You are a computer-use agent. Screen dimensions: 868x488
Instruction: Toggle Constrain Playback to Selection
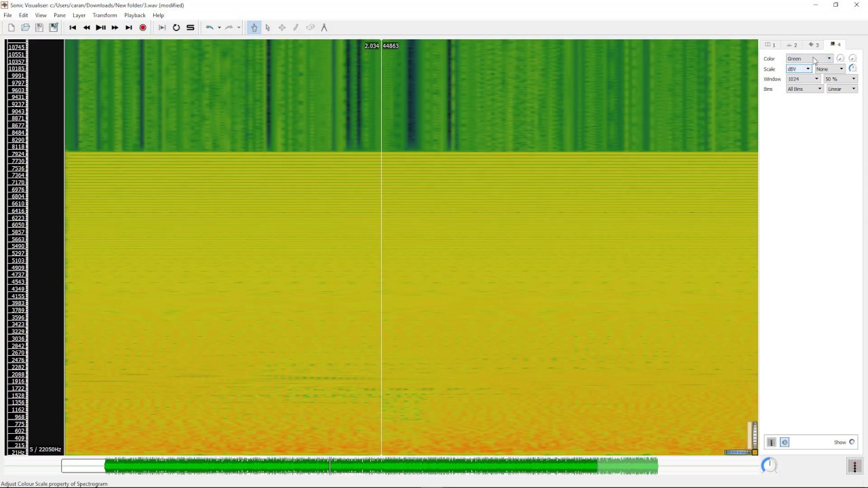[x=162, y=28]
